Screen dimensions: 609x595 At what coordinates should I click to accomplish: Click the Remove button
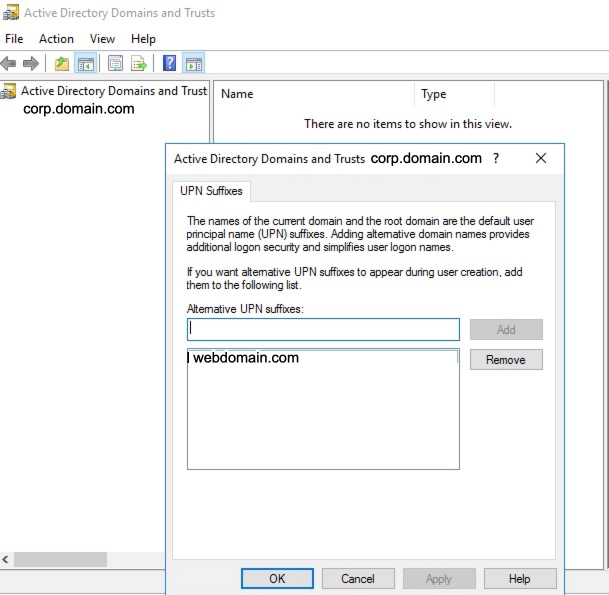tap(506, 360)
